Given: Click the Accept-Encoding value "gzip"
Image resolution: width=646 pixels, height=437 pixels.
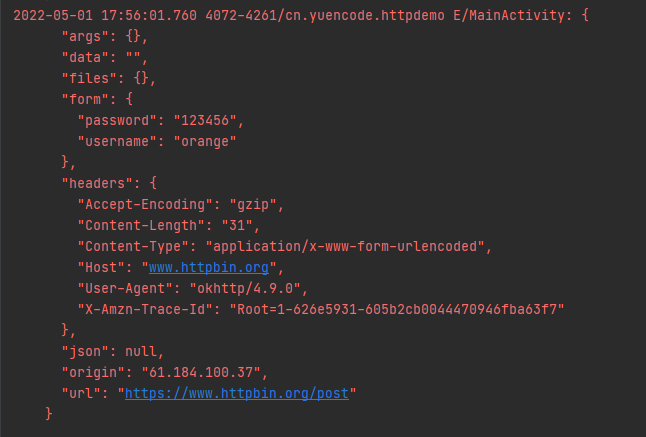Looking at the screenshot, I should tap(253, 205).
